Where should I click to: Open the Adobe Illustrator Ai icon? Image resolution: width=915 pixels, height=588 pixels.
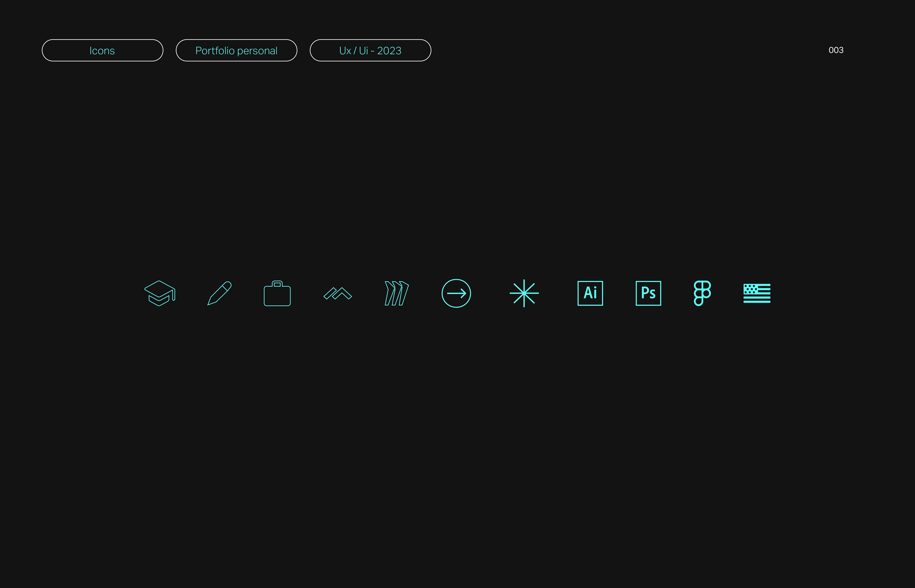click(x=590, y=293)
